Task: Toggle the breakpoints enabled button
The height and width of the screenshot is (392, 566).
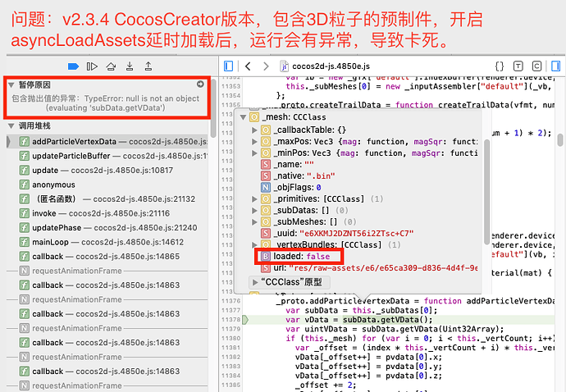Action: [73, 66]
